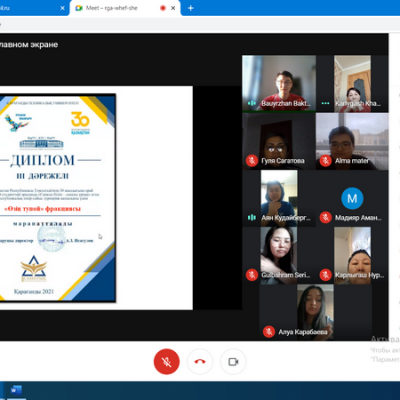Hang up with the red phone button
The width and height of the screenshot is (400, 400).
point(200,362)
